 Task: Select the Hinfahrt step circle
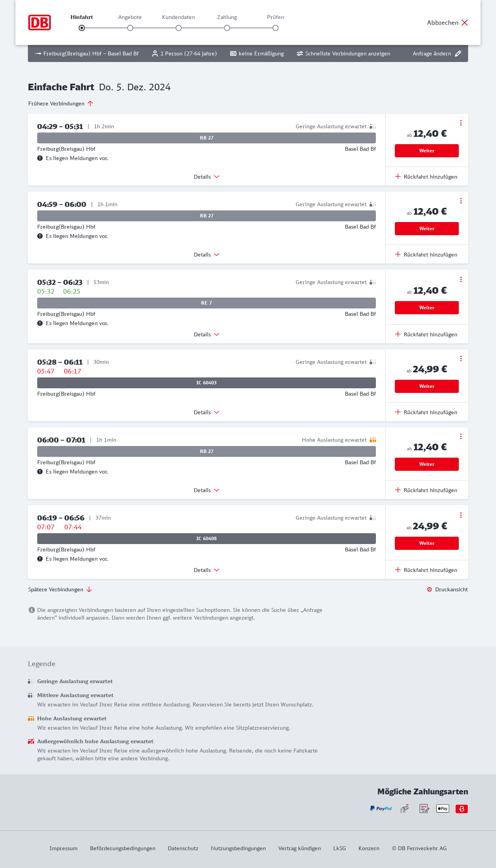82,28
